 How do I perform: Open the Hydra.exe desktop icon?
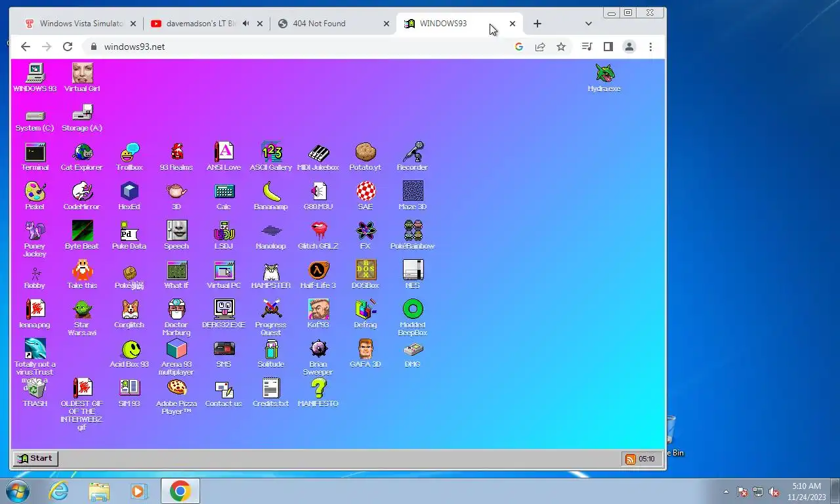pyautogui.click(x=604, y=77)
